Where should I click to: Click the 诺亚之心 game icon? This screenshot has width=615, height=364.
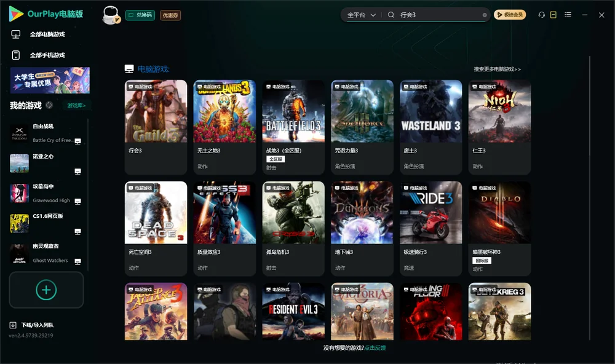(19, 164)
